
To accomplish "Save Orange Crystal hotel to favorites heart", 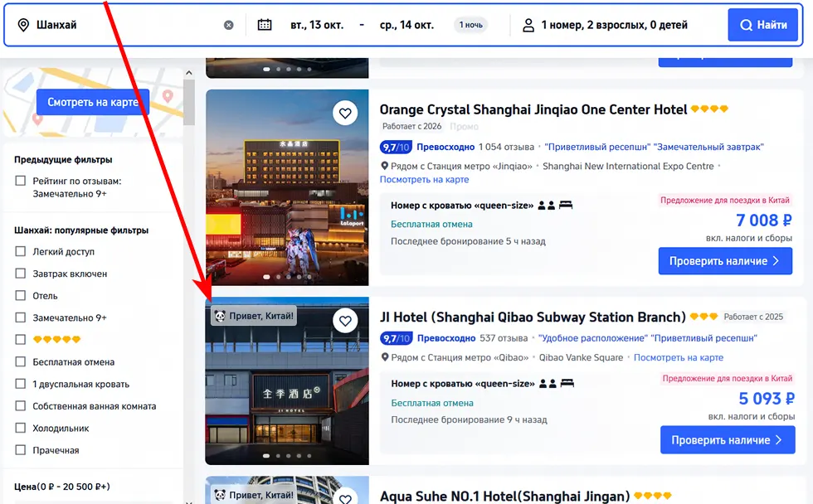I will [x=345, y=113].
